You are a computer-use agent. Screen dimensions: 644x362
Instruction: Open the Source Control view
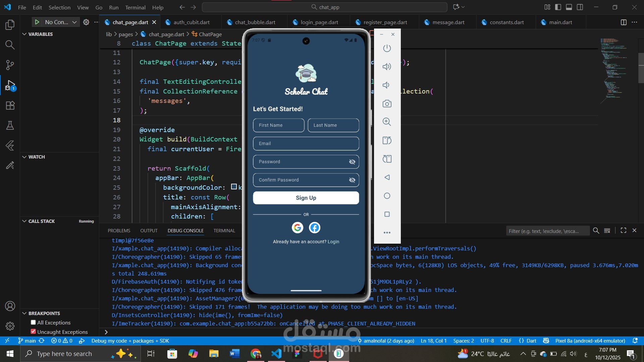click(10, 65)
